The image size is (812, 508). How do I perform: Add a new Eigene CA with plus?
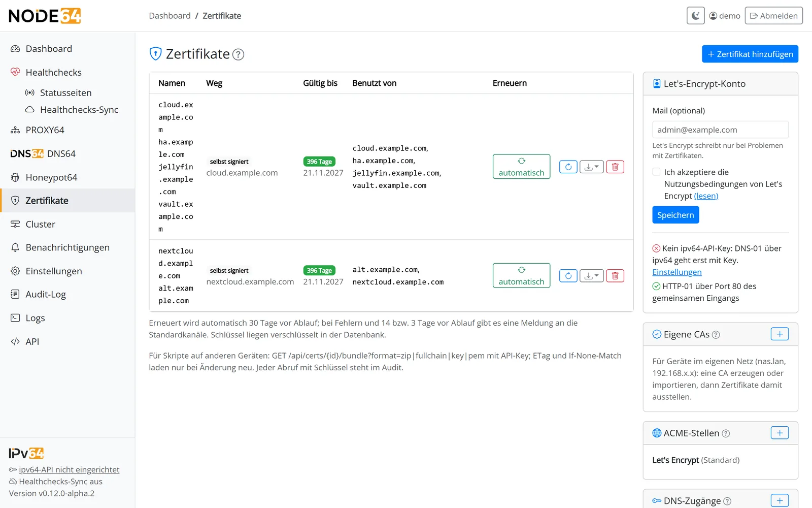point(780,334)
